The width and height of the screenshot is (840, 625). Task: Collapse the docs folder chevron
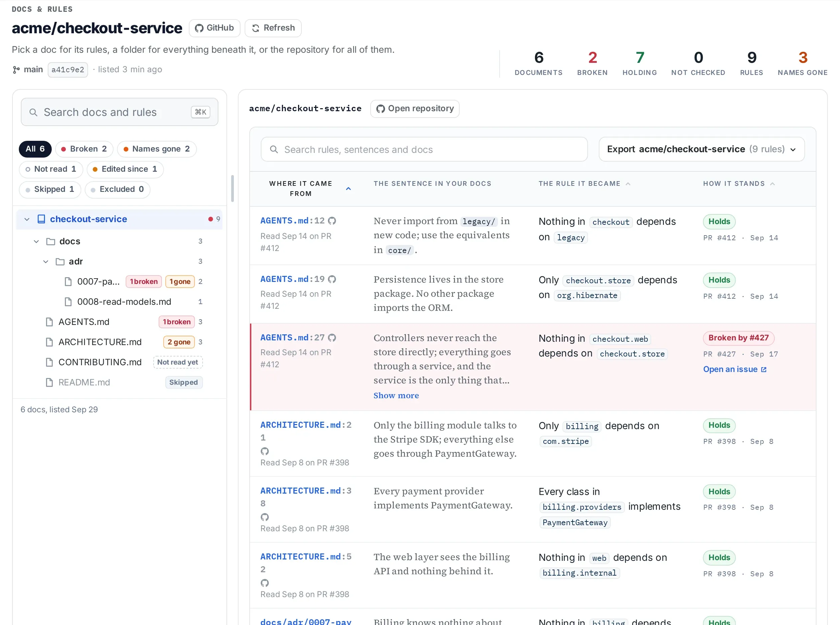(36, 241)
